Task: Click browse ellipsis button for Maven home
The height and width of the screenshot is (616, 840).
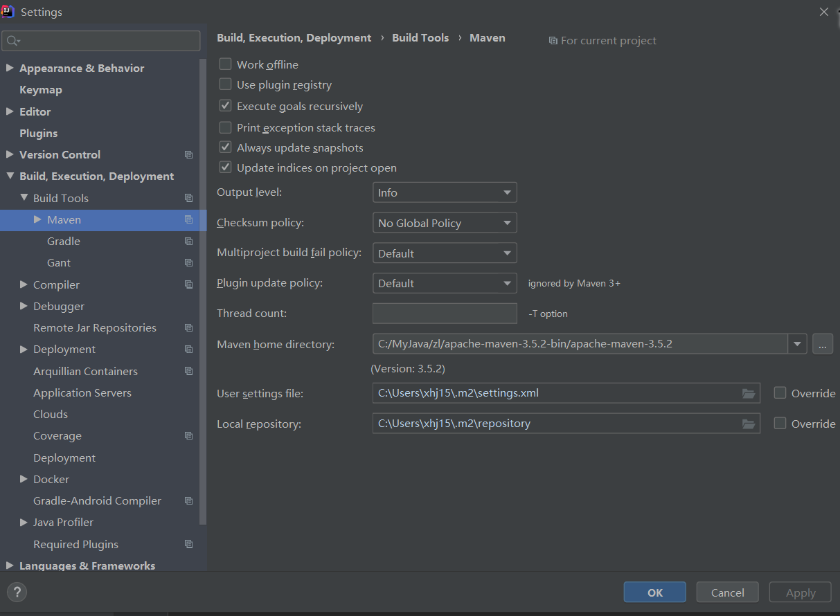Action: tap(823, 344)
